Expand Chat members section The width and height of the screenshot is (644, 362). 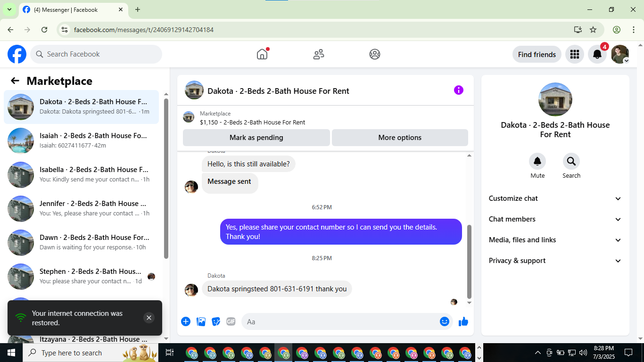pos(555,219)
